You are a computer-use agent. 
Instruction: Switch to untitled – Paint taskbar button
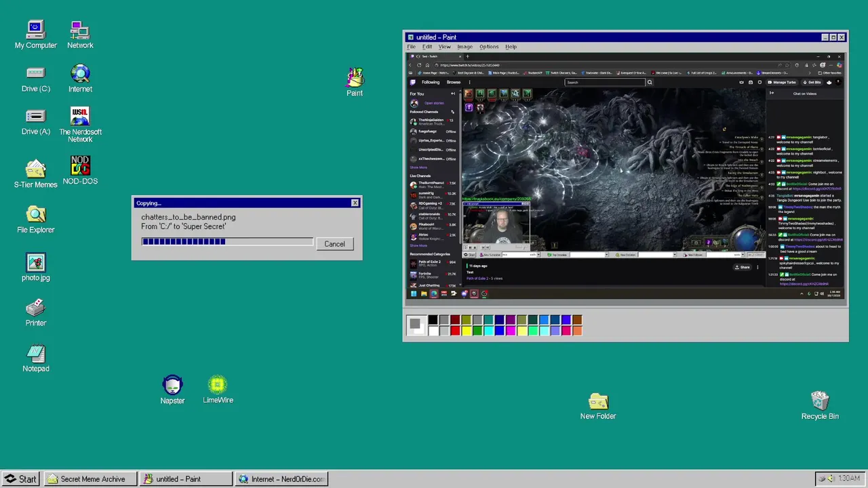click(x=185, y=479)
